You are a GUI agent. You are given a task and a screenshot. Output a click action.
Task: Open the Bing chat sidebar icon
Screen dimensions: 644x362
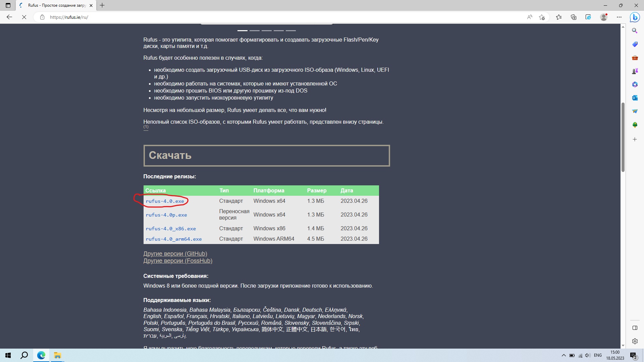point(635,17)
